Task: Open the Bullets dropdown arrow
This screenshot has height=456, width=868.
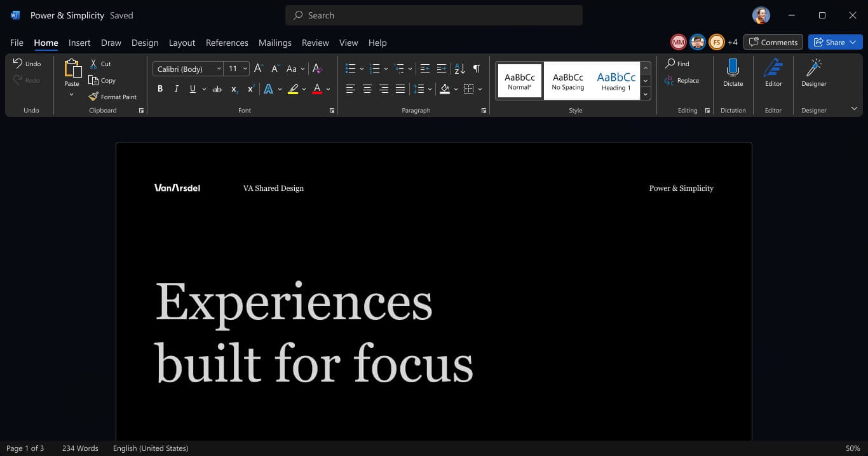Action: (x=362, y=68)
